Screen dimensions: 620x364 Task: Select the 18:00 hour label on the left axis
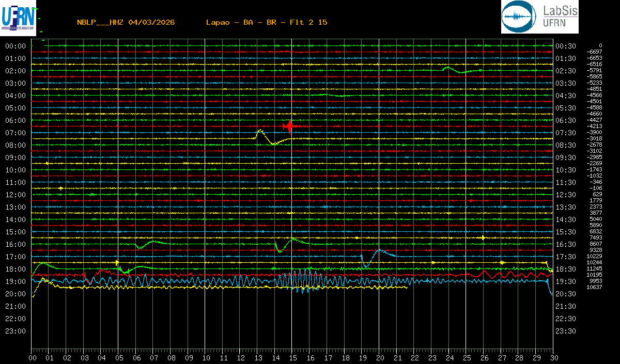coord(16,269)
